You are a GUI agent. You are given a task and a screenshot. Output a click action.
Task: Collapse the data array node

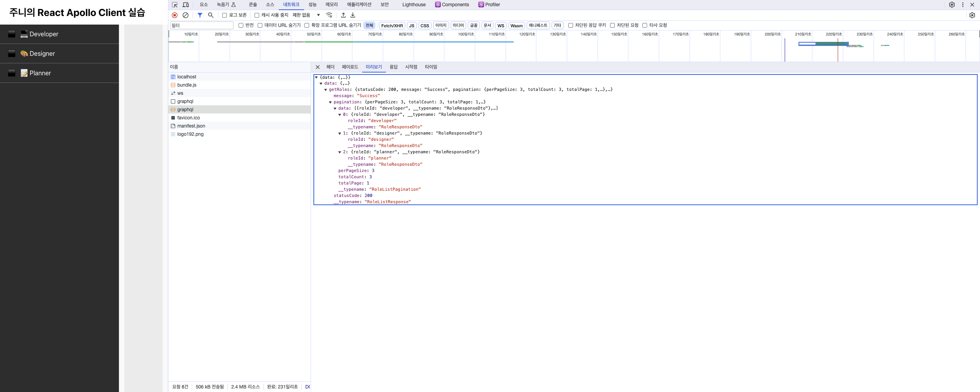pyautogui.click(x=335, y=108)
